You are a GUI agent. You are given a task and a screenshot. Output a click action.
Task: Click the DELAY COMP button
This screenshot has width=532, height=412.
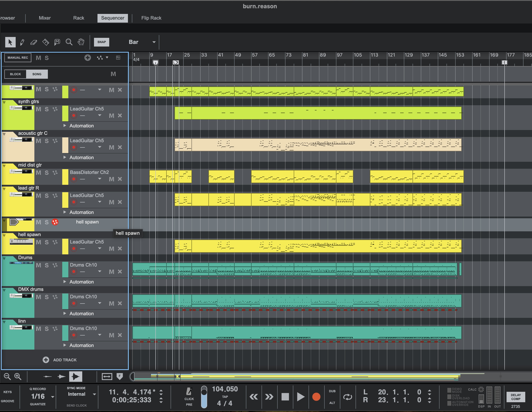click(516, 397)
